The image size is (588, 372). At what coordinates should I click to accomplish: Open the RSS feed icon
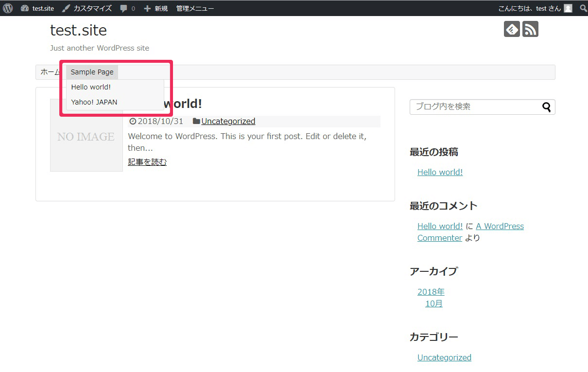click(x=530, y=29)
